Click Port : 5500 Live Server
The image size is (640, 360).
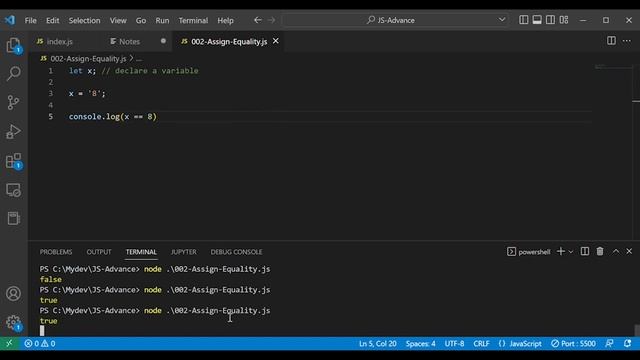pyautogui.click(x=573, y=344)
